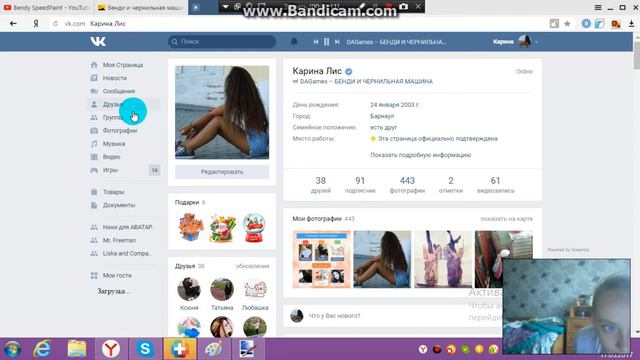Viewport: 640px width, 360px height.
Task: Skip to previous track in header player
Action: point(316,42)
